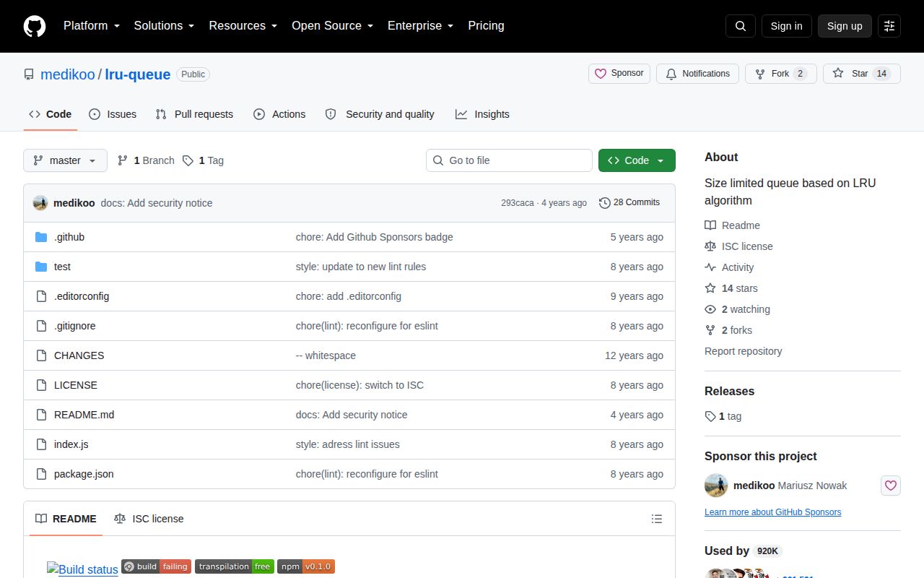The height and width of the screenshot is (578, 924).
Task: Expand the Resources menu
Action: [243, 26]
